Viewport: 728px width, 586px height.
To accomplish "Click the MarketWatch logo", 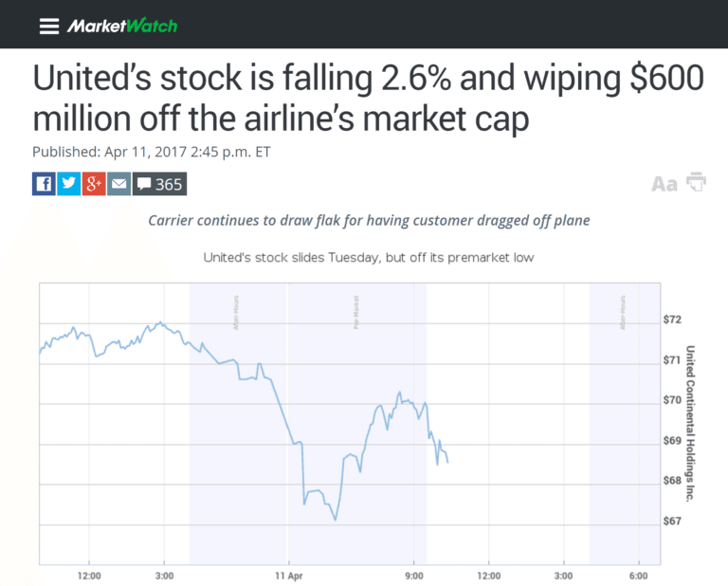I will pyautogui.click(x=121, y=26).
